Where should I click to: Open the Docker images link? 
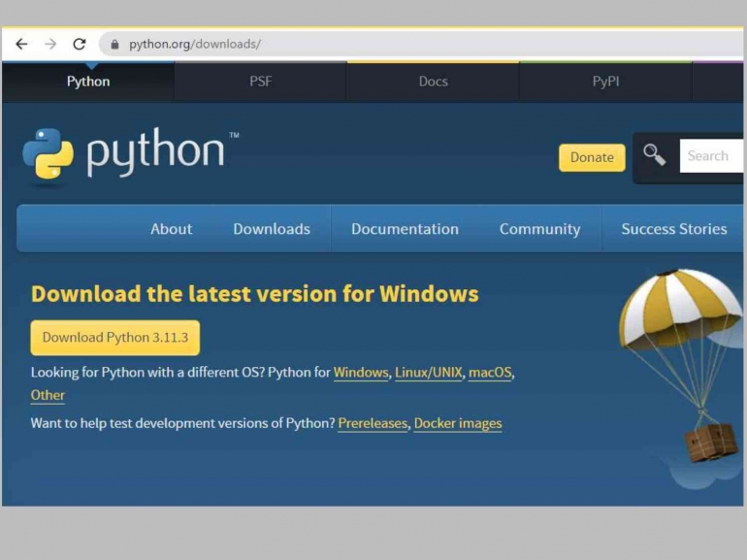click(x=458, y=424)
